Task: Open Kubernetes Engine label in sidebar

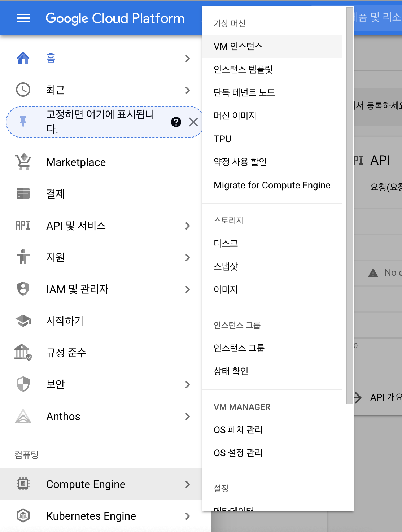Action: point(91,516)
